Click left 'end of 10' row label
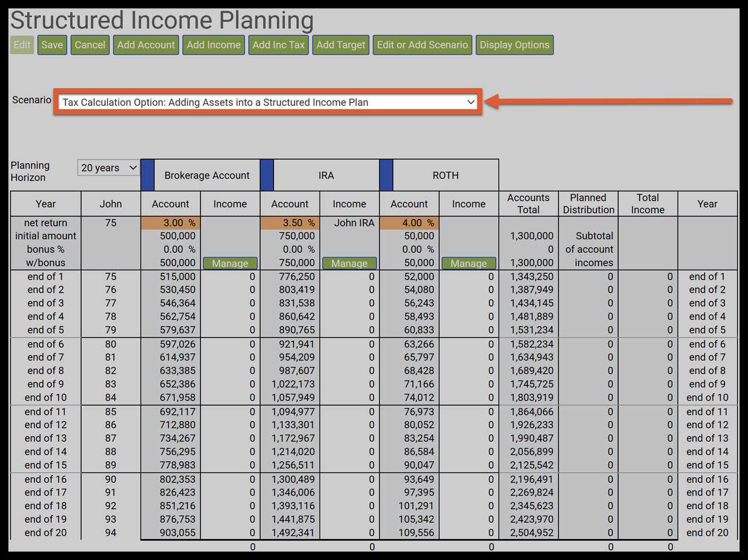 (45, 397)
